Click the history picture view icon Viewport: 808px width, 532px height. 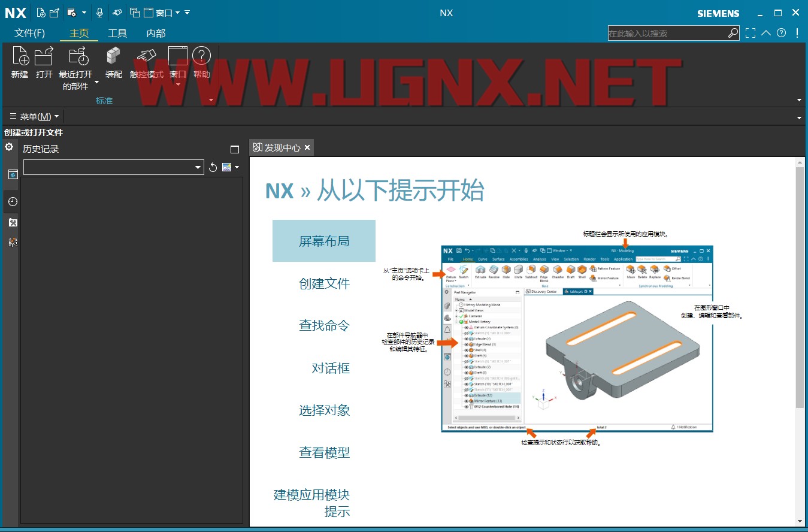click(x=226, y=167)
